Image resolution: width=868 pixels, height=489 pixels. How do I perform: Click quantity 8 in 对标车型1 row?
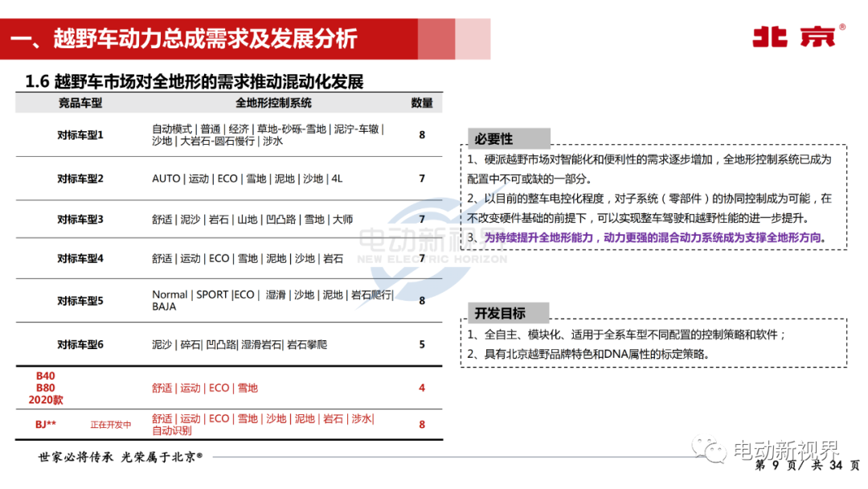point(422,134)
